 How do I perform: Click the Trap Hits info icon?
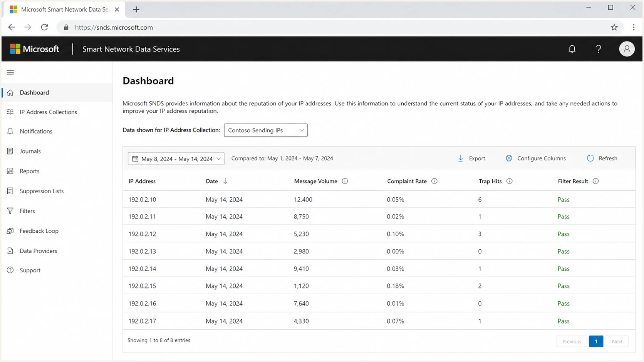510,181
